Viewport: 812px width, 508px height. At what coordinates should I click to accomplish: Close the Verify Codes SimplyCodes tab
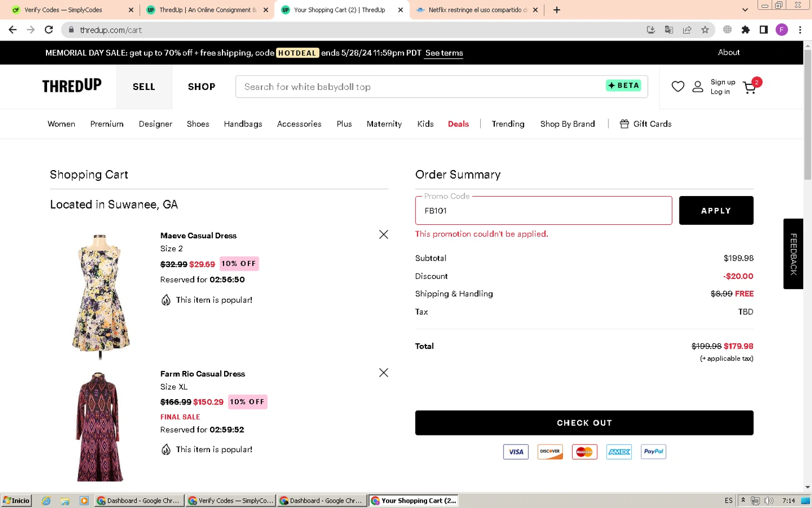(x=131, y=10)
